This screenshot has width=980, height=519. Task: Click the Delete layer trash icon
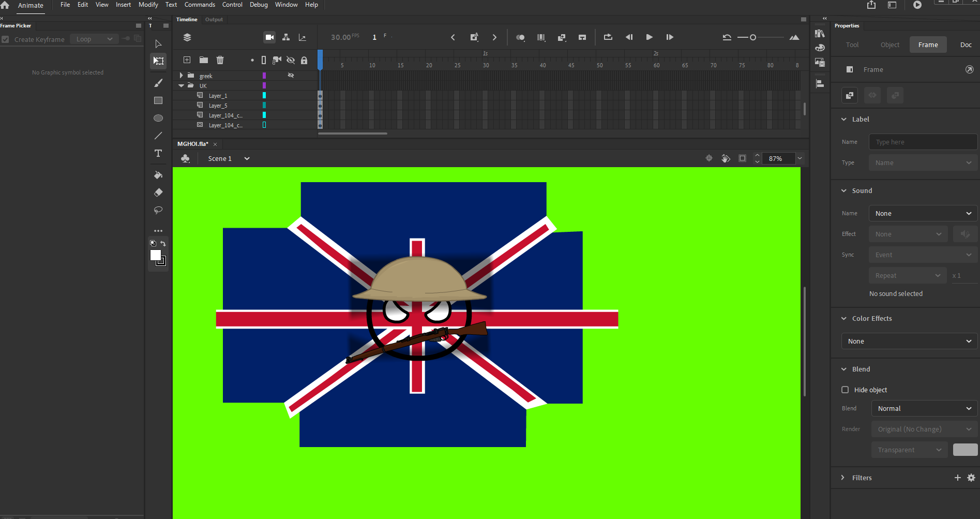tap(220, 60)
